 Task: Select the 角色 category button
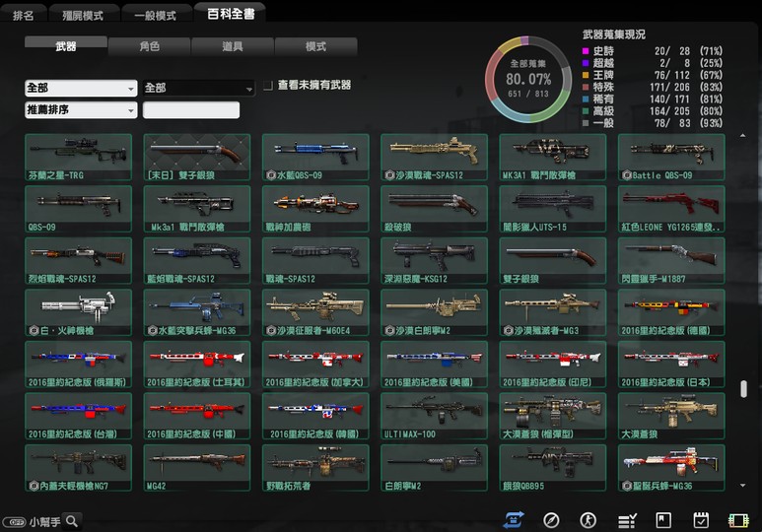pos(150,46)
